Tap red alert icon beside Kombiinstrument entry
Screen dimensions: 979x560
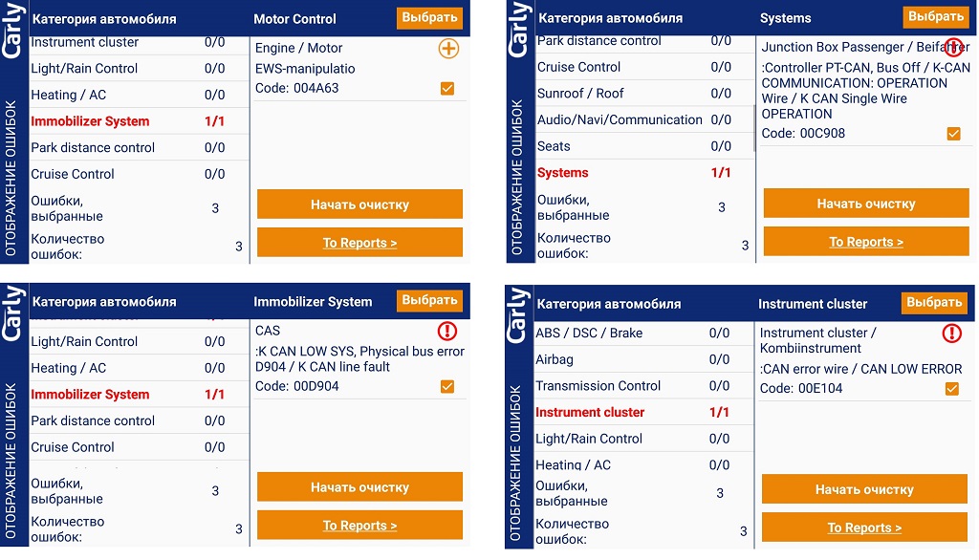pos(951,334)
